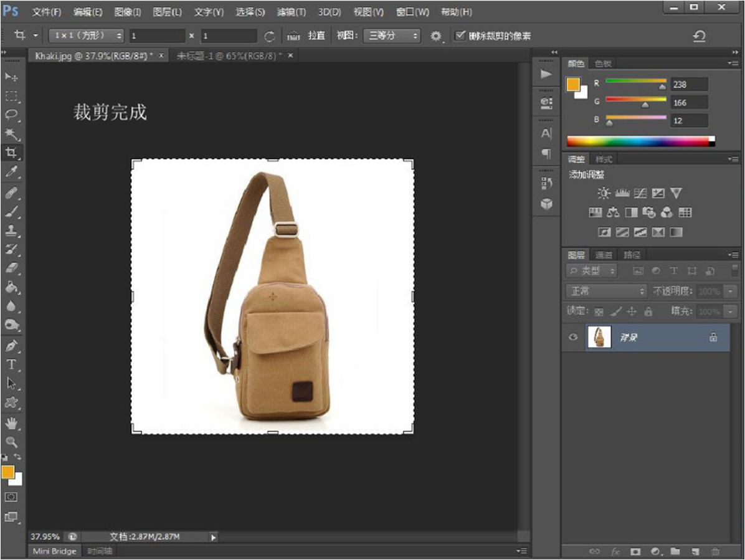Open the layer blend mode dropdown
This screenshot has height=560, width=745.
coord(607,292)
